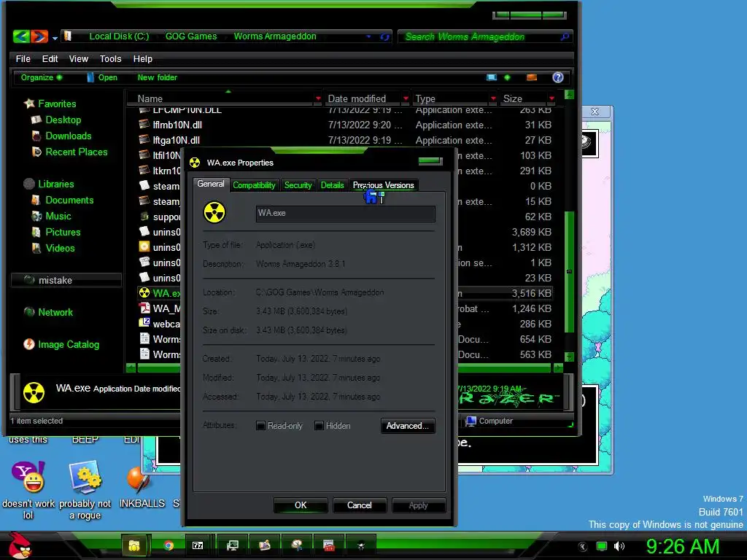Open the Angry Birds Start button
The height and width of the screenshot is (560, 747).
(x=20, y=545)
